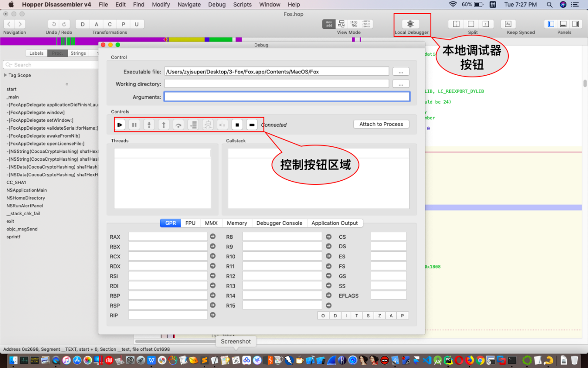
Task: Select the Strings sidebar tab
Action: 78,53
